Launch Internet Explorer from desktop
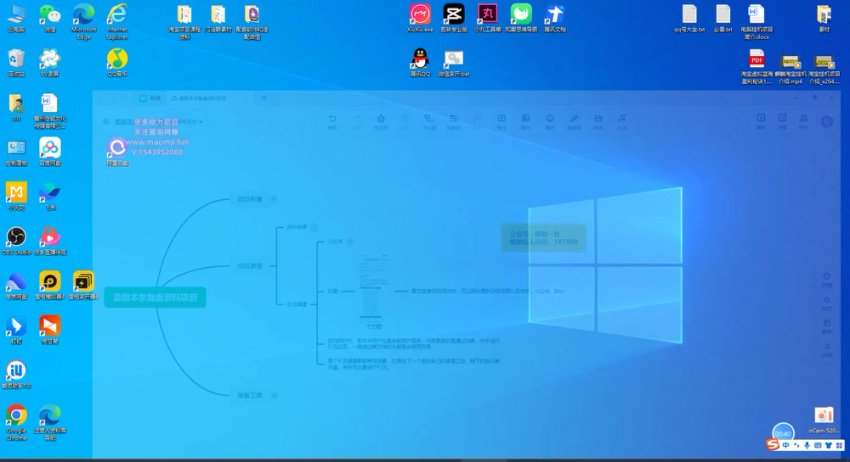Image resolution: width=850 pixels, height=462 pixels. coord(118,14)
